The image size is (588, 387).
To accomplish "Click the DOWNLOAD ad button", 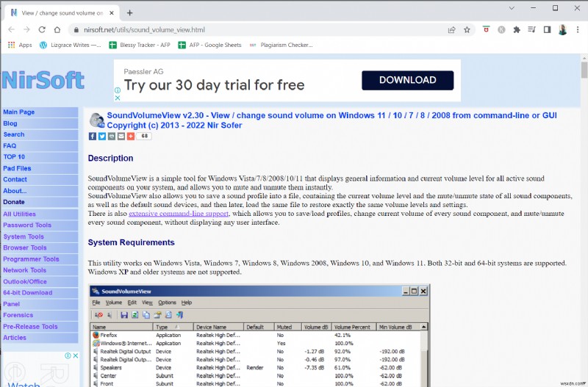I will [408, 80].
